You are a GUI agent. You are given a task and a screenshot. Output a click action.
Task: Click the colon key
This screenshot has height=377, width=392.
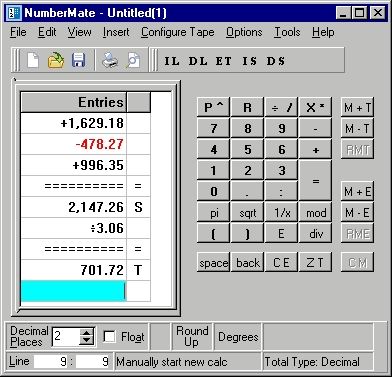pyautogui.click(x=281, y=191)
